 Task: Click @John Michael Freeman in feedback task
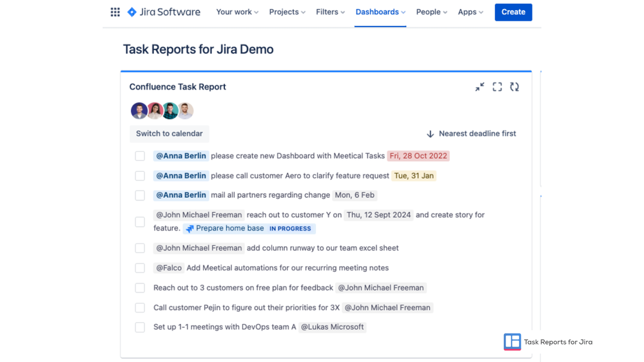[381, 288]
